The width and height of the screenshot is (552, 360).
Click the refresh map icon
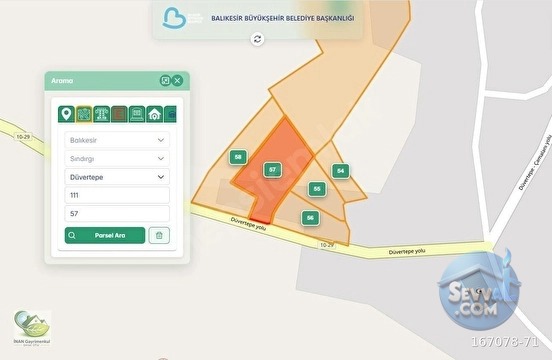(257, 39)
